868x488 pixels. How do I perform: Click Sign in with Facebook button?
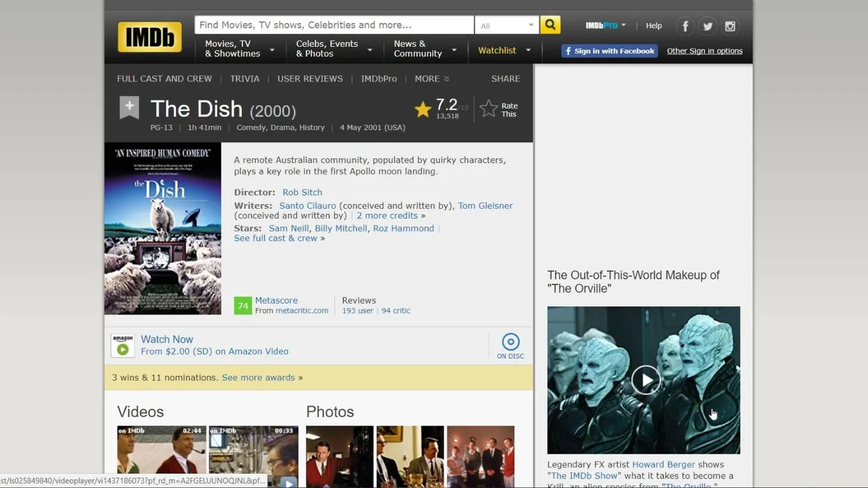609,51
